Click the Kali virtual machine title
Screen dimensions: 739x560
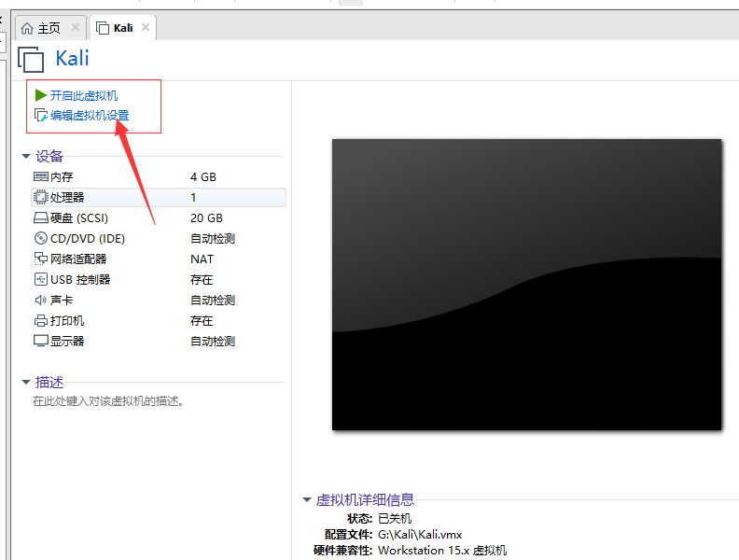click(72, 59)
